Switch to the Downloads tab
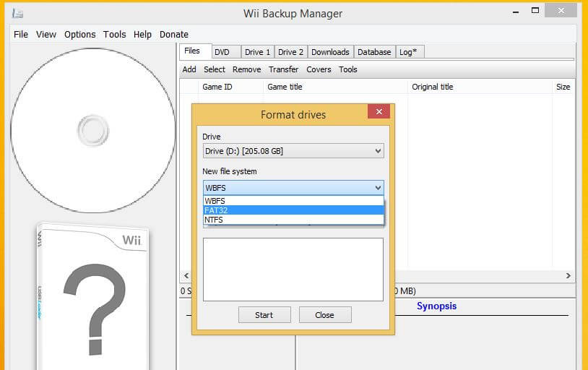Screen dimensions: 588x370 pyautogui.click(x=330, y=52)
